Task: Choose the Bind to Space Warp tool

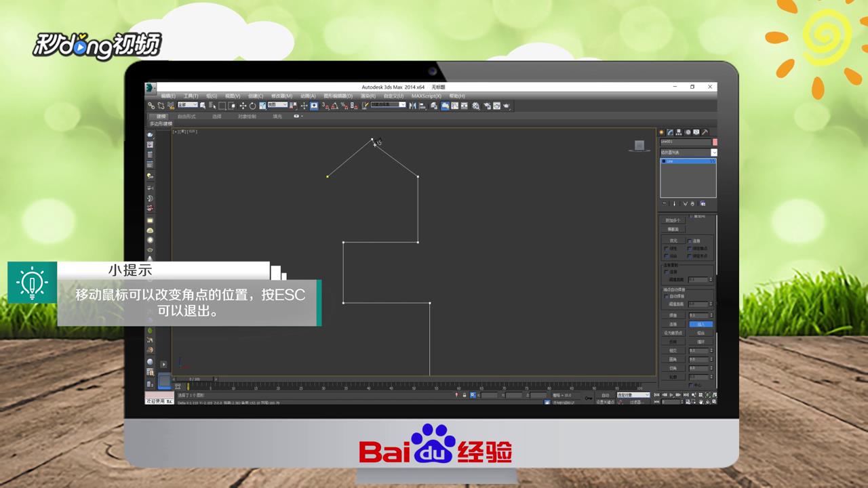Action: coord(170,106)
